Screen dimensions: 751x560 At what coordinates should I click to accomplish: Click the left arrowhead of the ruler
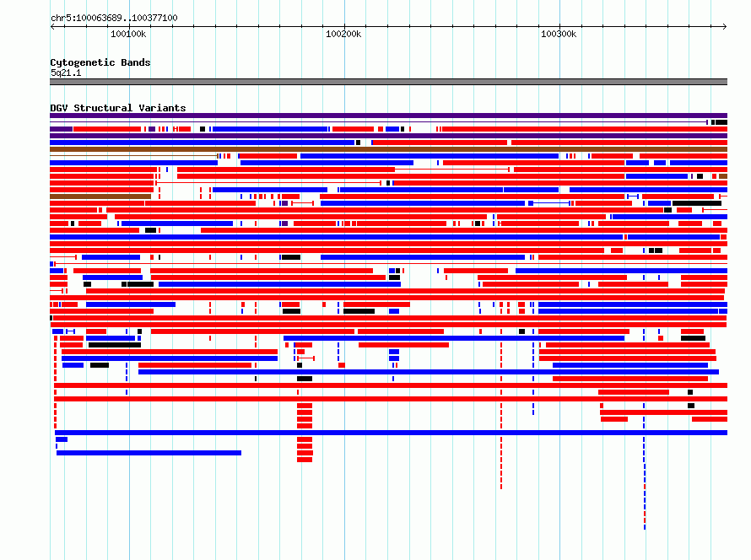click(52, 26)
